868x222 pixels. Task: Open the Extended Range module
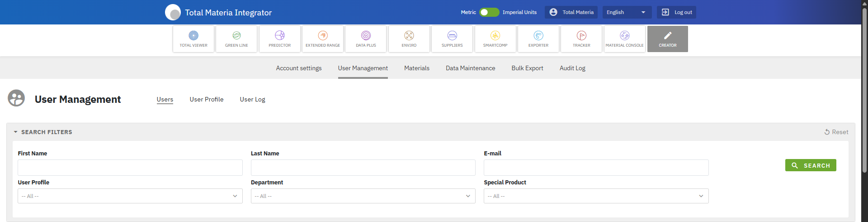pyautogui.click(x=323, y=39)
